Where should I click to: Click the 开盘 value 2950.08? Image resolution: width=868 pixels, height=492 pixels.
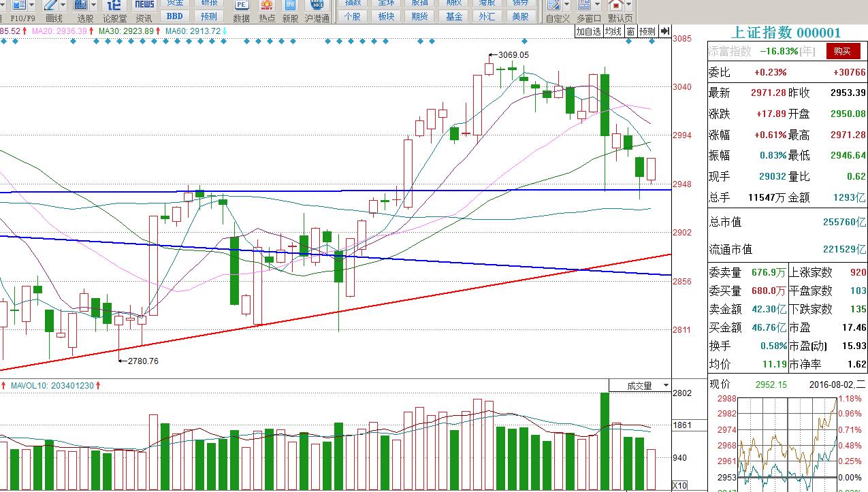[x=848, y=114]
